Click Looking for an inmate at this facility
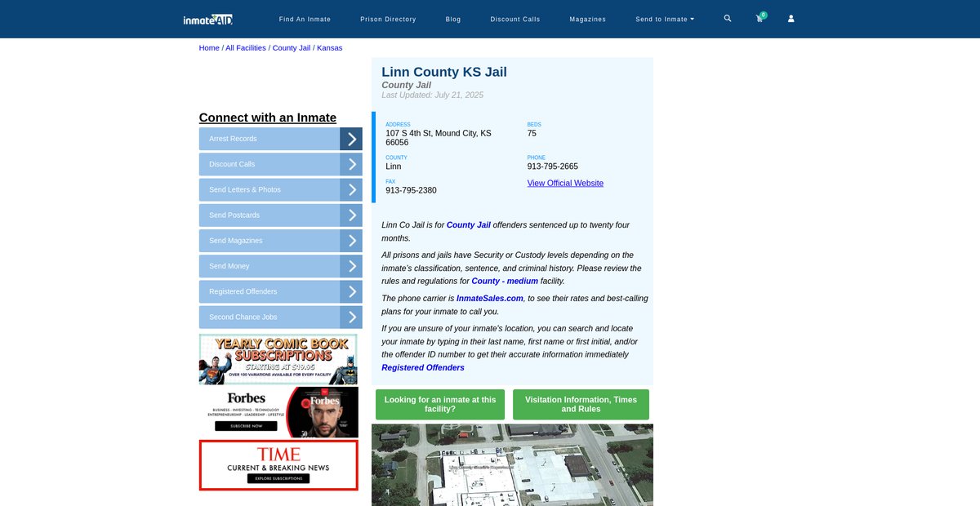 pos(440,405)
